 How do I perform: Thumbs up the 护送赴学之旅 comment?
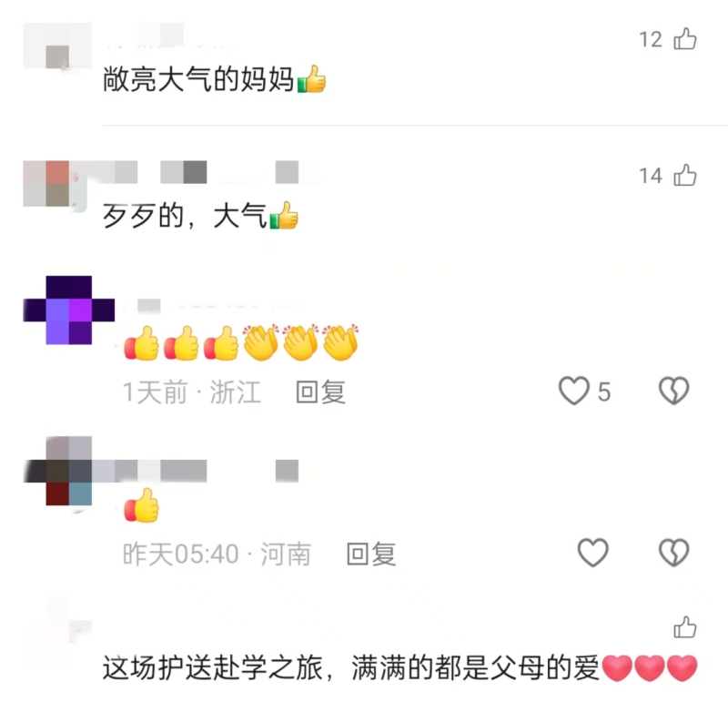click(685, 627)
